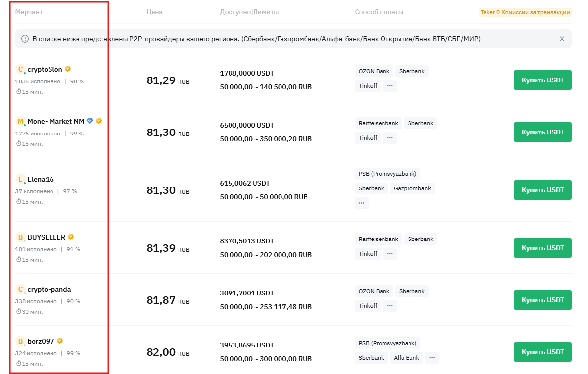Click the Taker 0 commission label

pyautogui.click(x=525, y=12)
